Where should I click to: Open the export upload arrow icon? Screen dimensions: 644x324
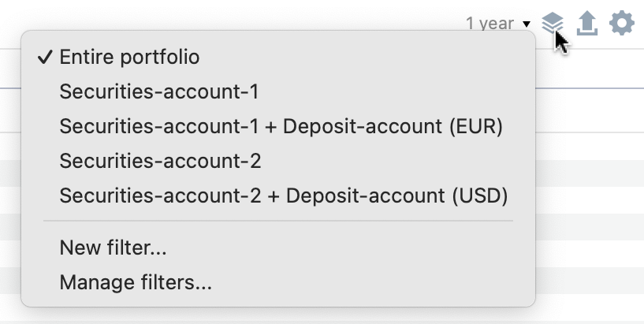(587, 23)
